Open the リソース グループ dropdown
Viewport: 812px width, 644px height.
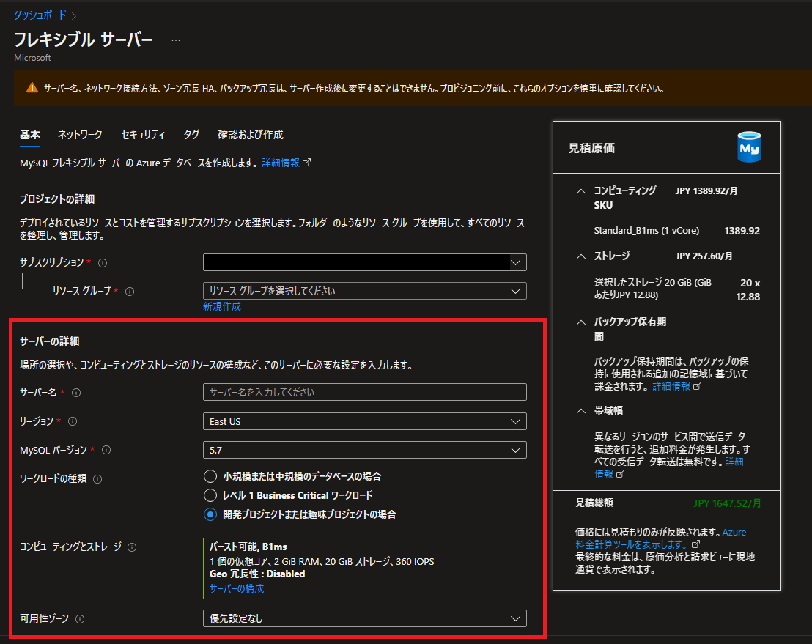(x=364, y=291)
